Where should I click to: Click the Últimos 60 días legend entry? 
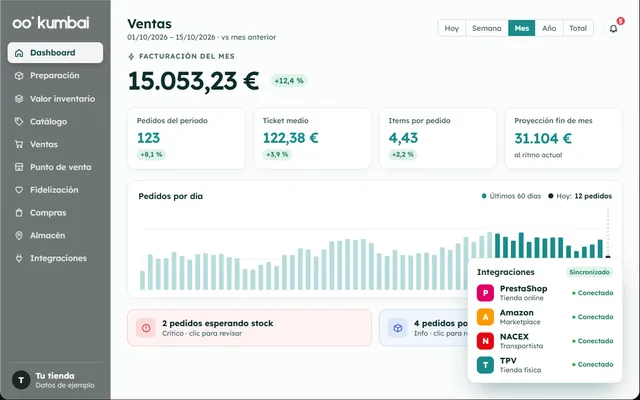[511, 196]
